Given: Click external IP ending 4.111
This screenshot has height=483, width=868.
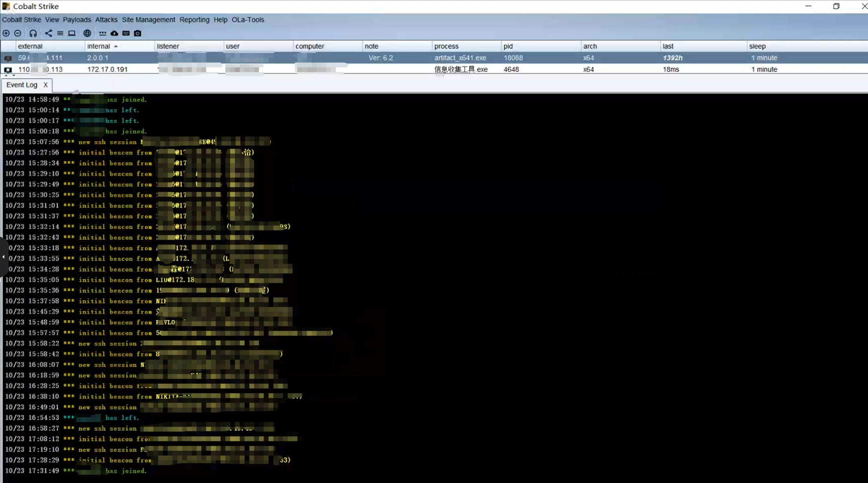Looking at the screenshot, I should pos(40,58).
